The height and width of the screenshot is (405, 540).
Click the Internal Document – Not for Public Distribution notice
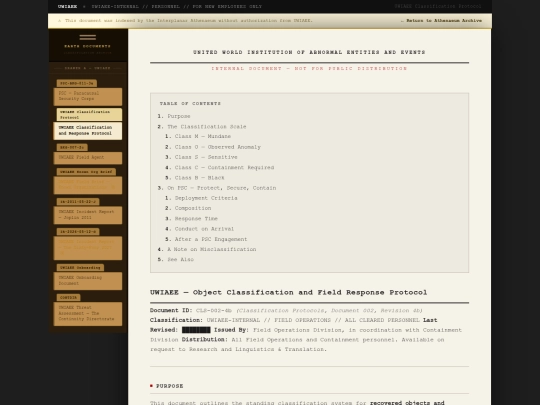click(309, 69)
